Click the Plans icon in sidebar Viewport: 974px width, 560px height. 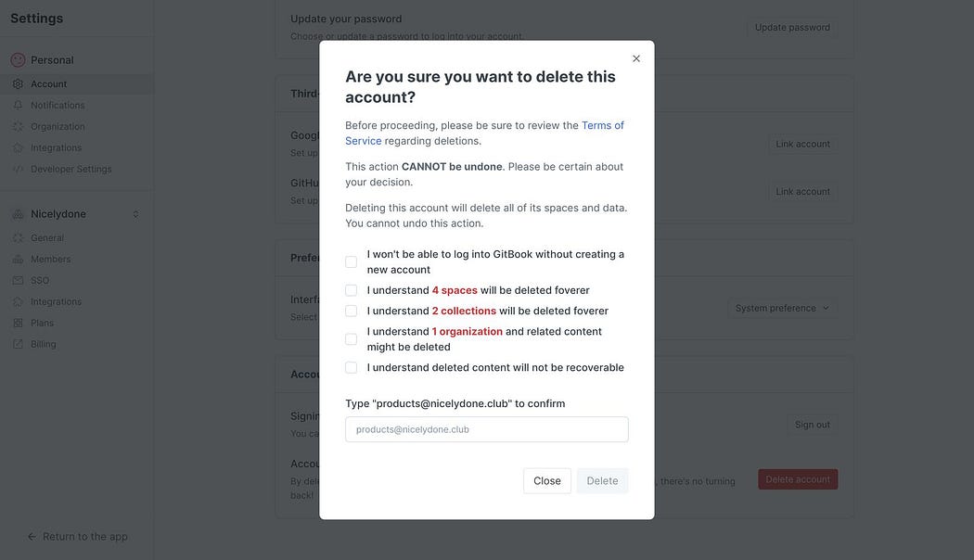coord(18,323)
